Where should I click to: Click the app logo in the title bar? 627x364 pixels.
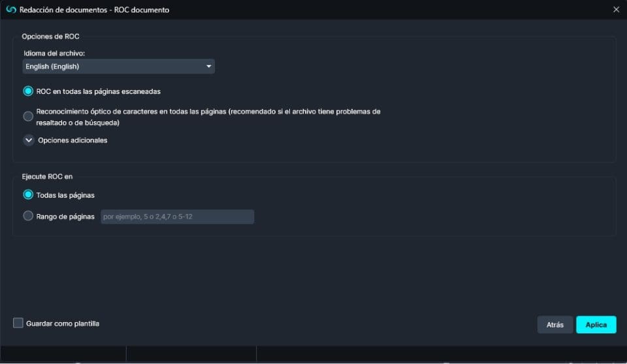coord(10,9)
